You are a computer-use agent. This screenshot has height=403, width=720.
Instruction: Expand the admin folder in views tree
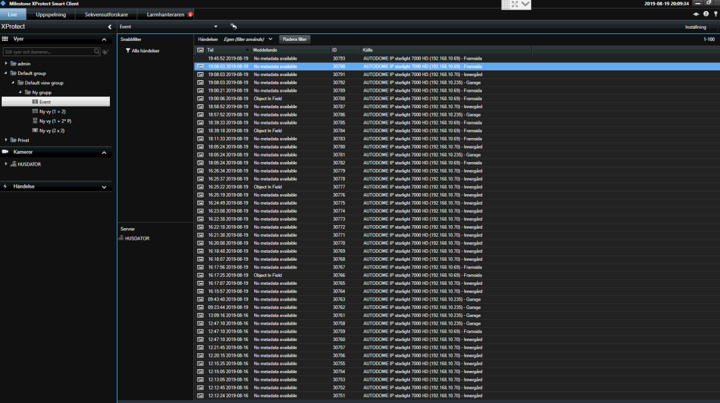[6, 64]
